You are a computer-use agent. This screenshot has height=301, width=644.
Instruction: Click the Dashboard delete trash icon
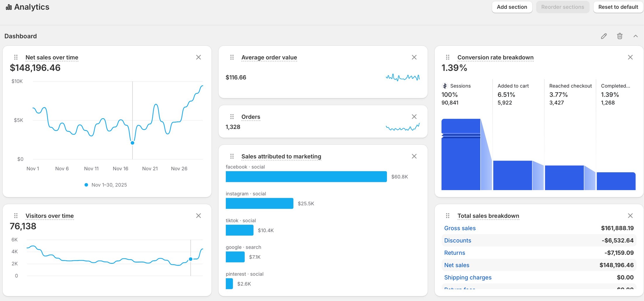(620, 36)
